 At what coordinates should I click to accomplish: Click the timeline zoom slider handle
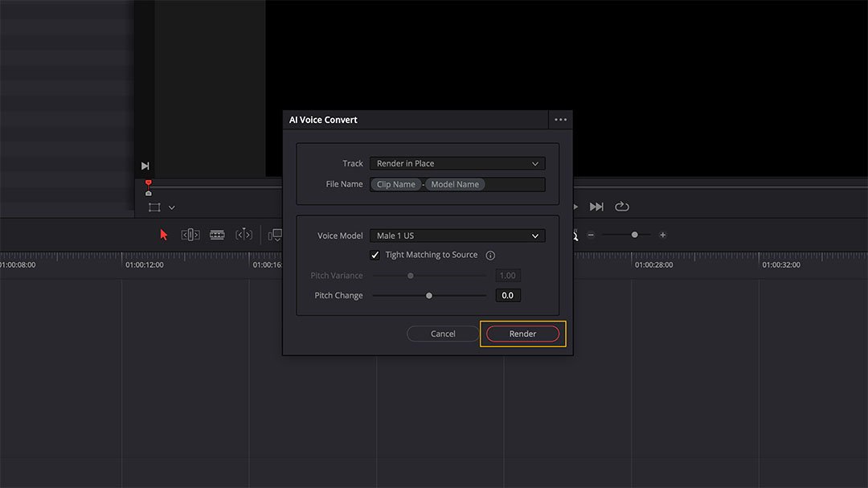tap(634, 235)
